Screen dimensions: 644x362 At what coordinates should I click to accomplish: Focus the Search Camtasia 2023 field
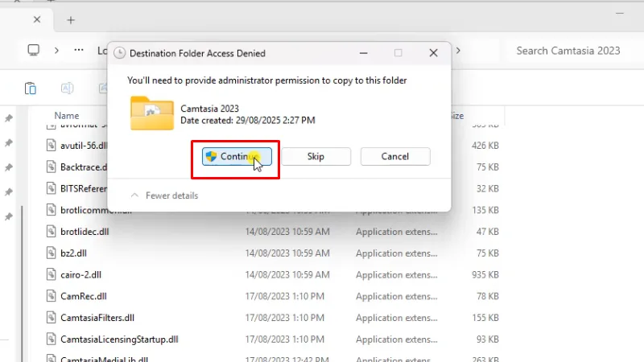(x=568, y=50)
